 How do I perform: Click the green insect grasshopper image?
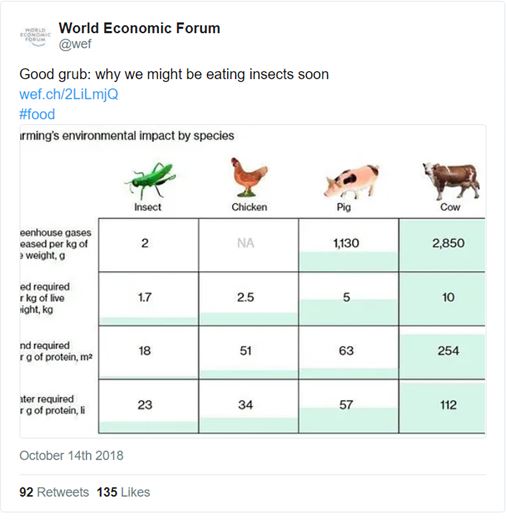click(150, 180)
